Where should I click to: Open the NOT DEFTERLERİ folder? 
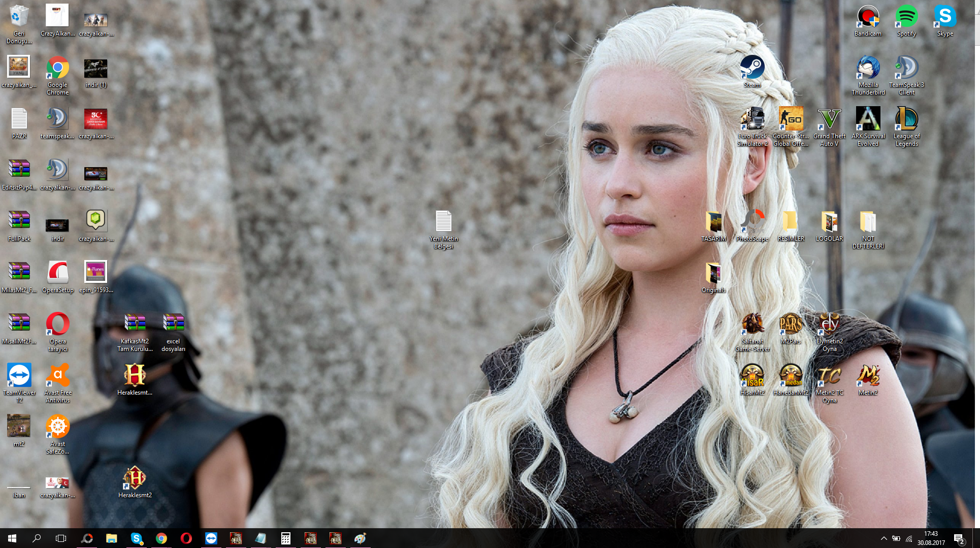[868, 230]
